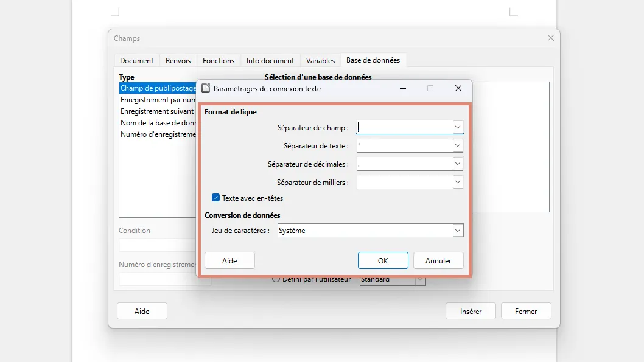Screen dimensions: 644x362
Task: Focus the Séparateur de texte input field
Action: (405, 145)
